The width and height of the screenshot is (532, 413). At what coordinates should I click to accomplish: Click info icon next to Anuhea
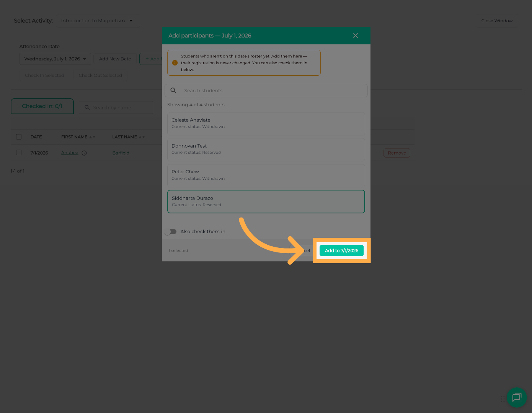[84, 153]
